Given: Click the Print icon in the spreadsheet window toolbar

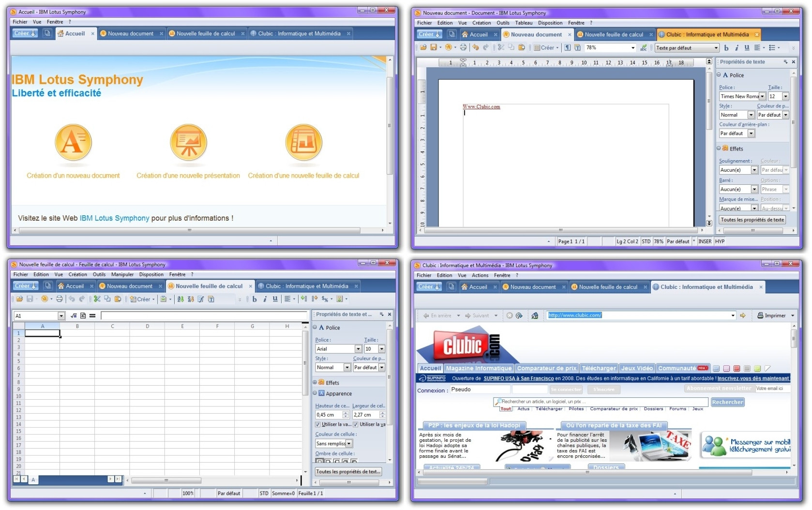Looking at the screenshot, I should [60, 299].
